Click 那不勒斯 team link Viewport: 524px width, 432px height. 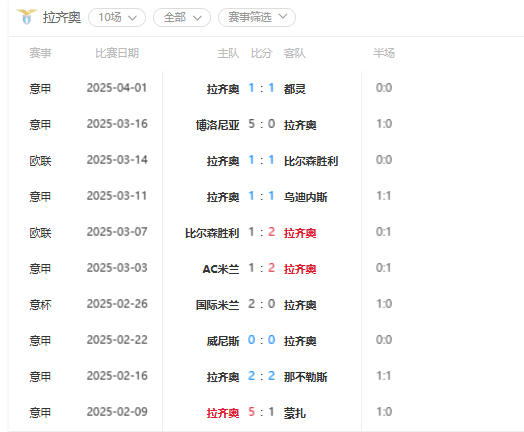tap(305, 377)
